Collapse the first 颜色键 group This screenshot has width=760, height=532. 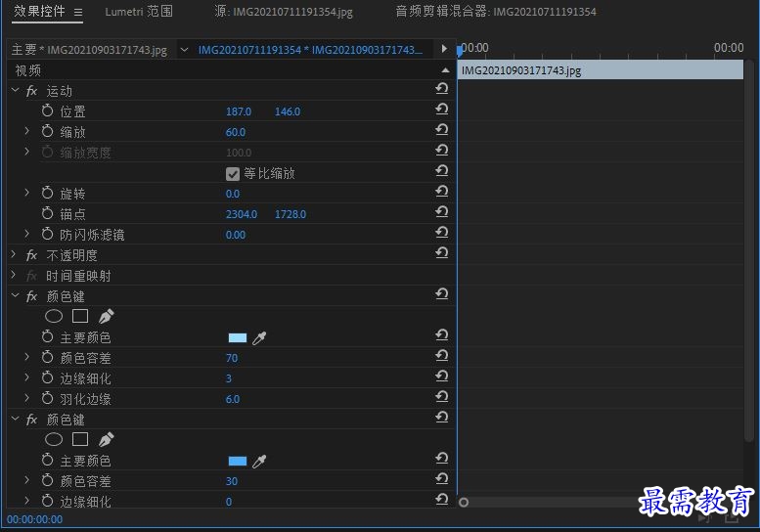point(15,295)
